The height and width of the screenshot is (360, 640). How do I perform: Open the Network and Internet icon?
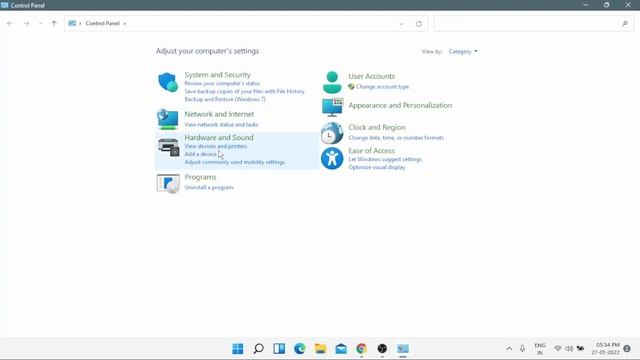pyautogui.click(x=168, y=119)
